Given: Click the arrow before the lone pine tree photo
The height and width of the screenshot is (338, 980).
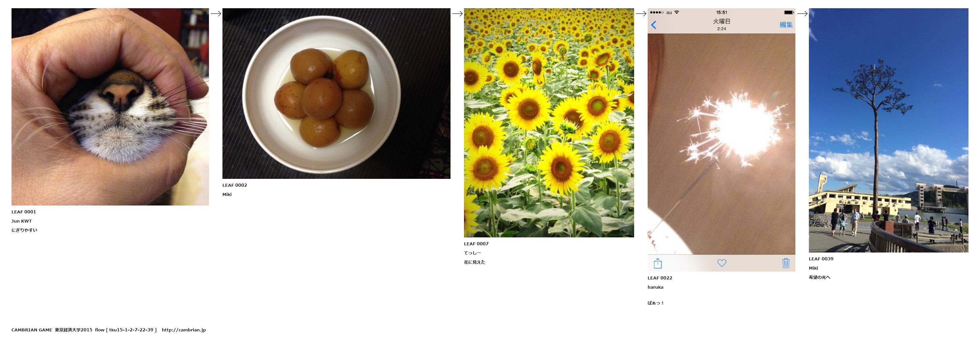Looking at the screenshot, I should click(x=802, y=14).
